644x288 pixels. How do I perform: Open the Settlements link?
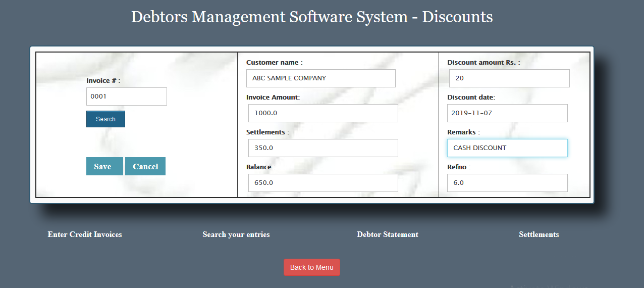pos(539,234)
